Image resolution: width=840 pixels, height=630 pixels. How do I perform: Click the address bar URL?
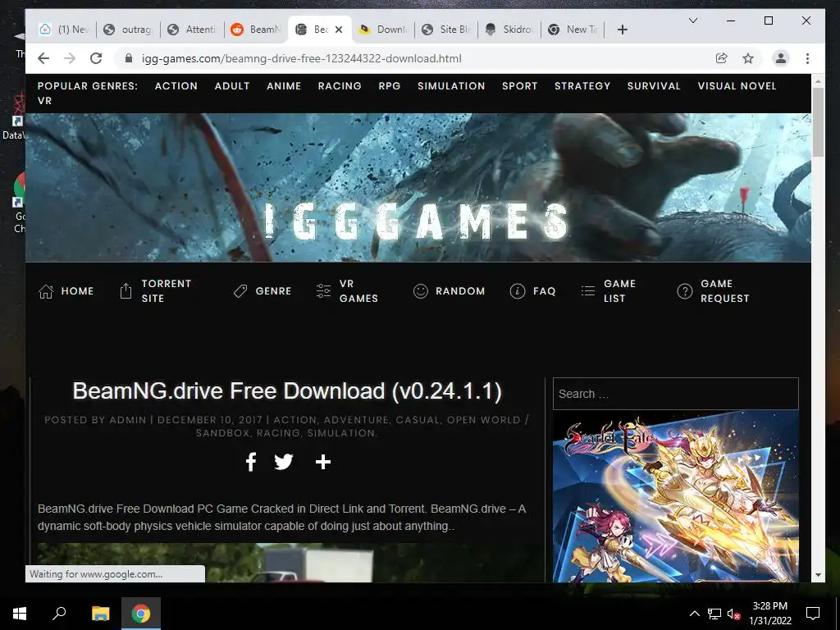click(301, 58)
